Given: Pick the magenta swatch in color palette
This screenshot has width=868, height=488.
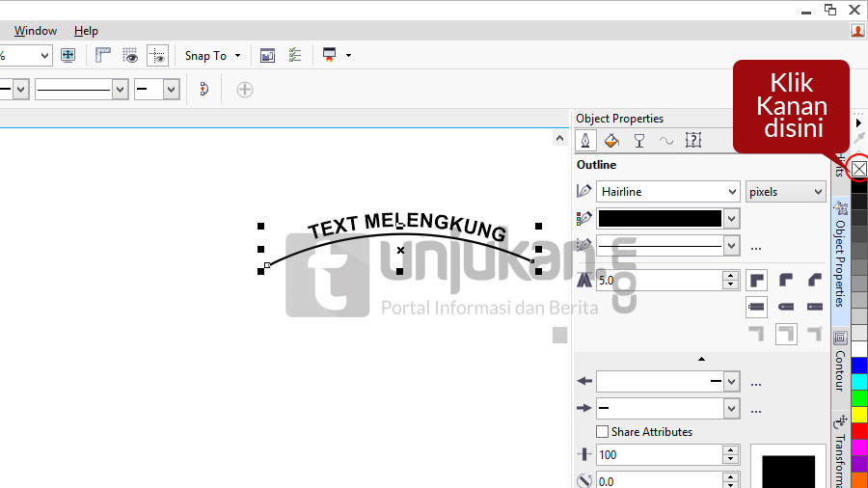Looking at the screenshot, I should [859, 447].
